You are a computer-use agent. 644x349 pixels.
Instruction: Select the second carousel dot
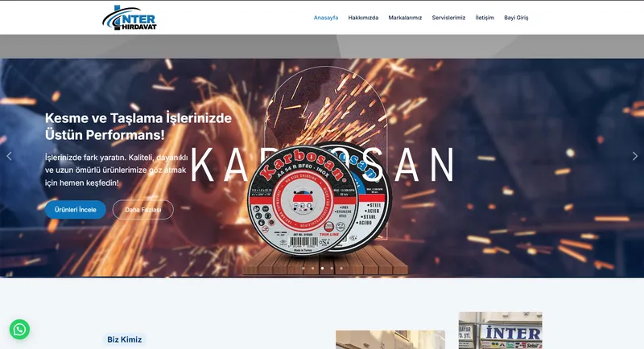[x=312, y=268]
